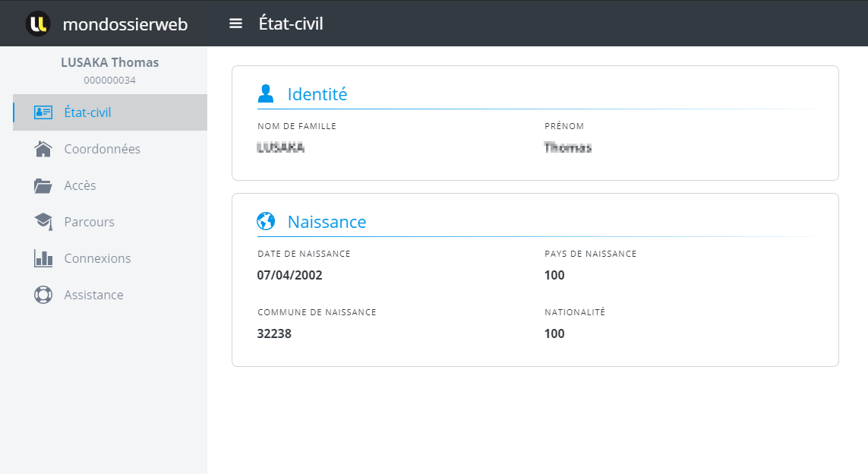The width and height of the screenshot is (868, 474).
Task: Toggle the hamburger menu in header
Action: point(236,24)
